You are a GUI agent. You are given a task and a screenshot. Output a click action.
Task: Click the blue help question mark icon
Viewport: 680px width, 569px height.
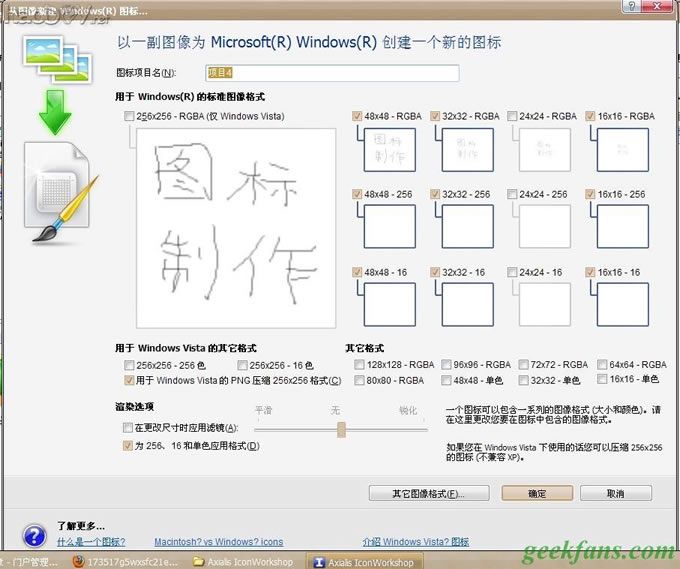click(x=34, y=535)
